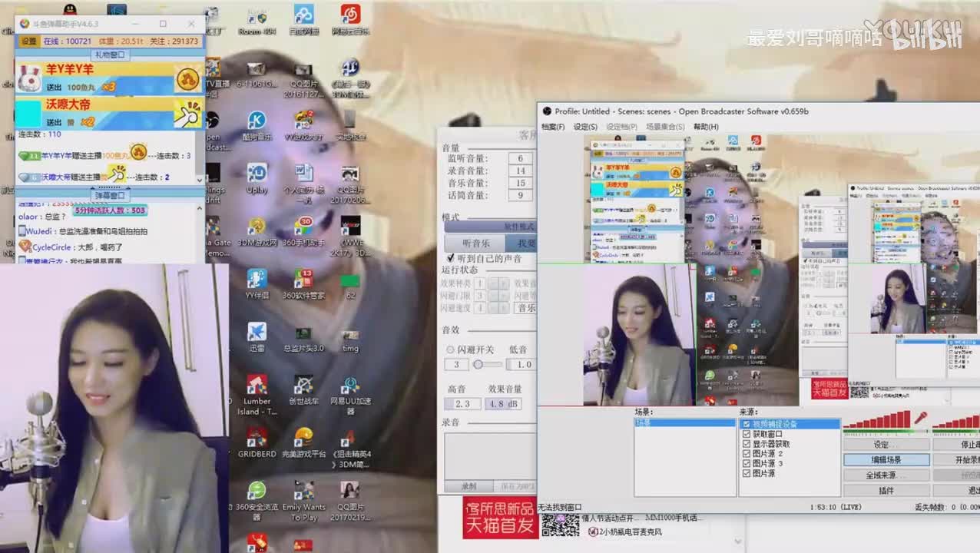
Task: Open the Emily Wants To Play shortcut
Action: pyautogui.click(x=304, y=501)
